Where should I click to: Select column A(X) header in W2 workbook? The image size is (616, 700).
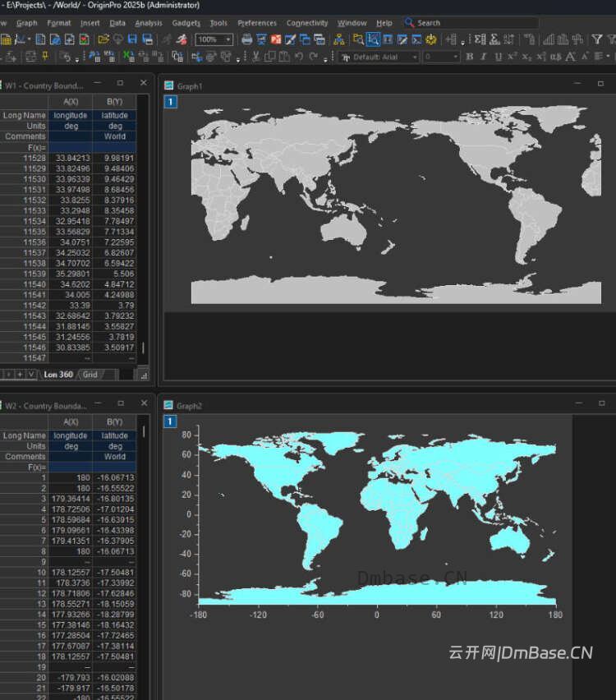71,421
